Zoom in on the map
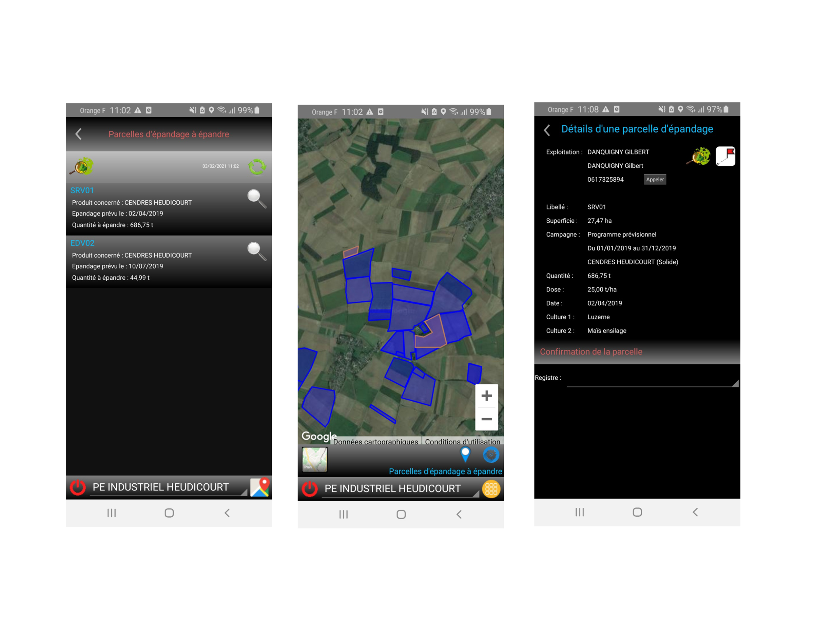This screenshot has height=644, width=814. (x=486, y=396)
